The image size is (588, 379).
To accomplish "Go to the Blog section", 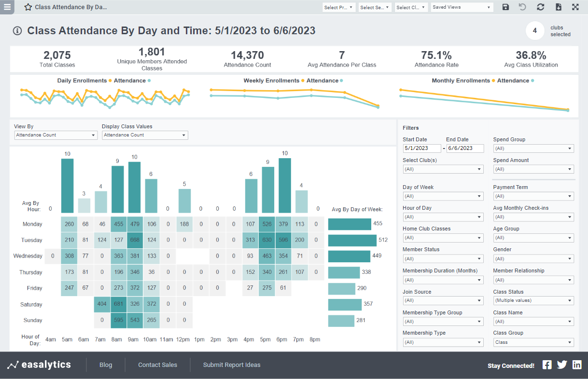I will 106,365.
